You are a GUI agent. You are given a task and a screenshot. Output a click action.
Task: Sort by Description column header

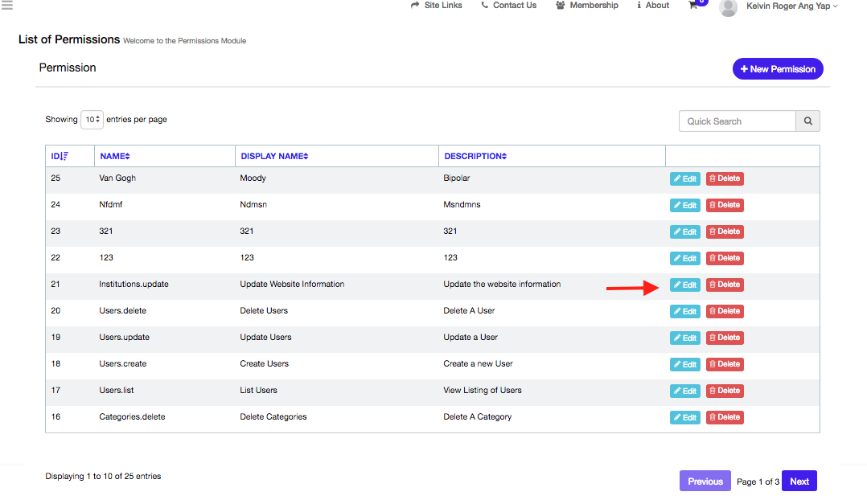[475, 156]
